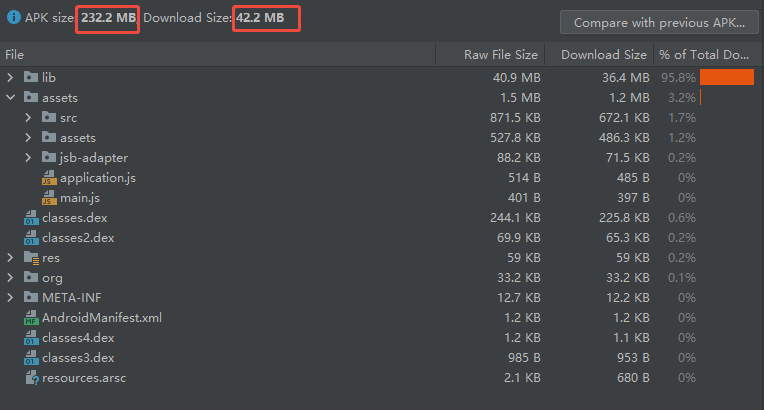Click the orange lib size percentage bar
The height and width of the screenshot is (410, 764).
726,77
